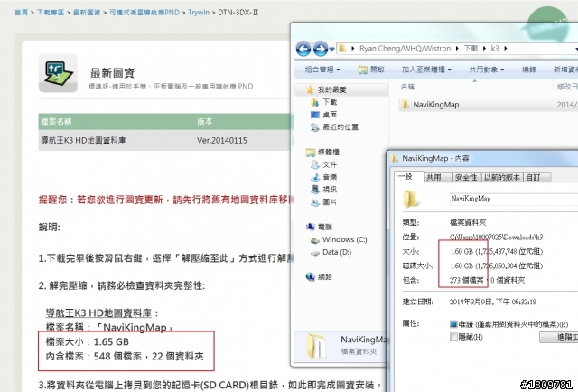Open the 圖片 library

[324, 202]
